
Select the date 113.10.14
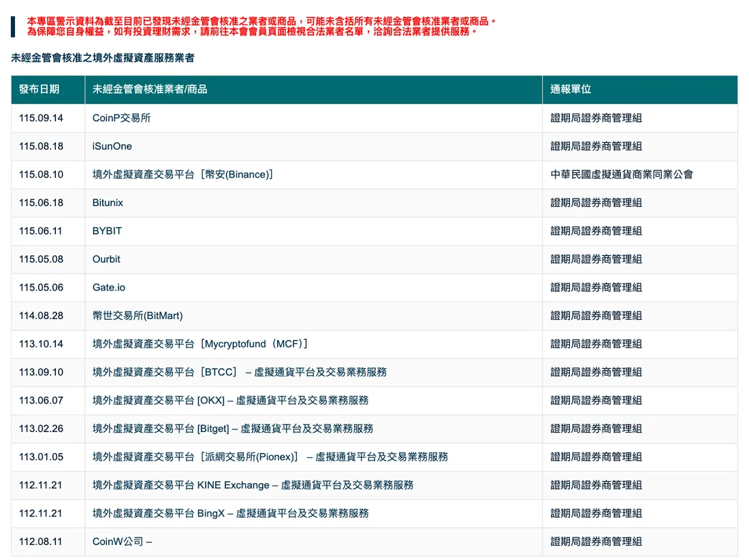tap(41, 343)
